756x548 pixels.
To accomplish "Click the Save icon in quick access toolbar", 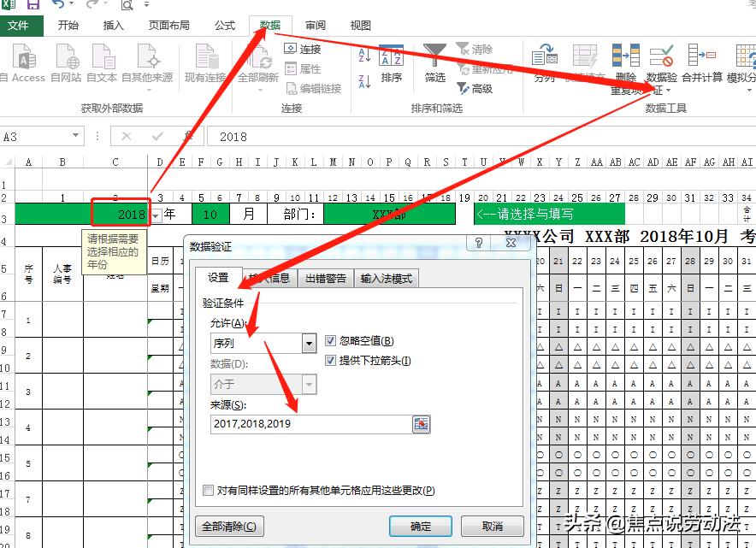I will click(32, 5).
